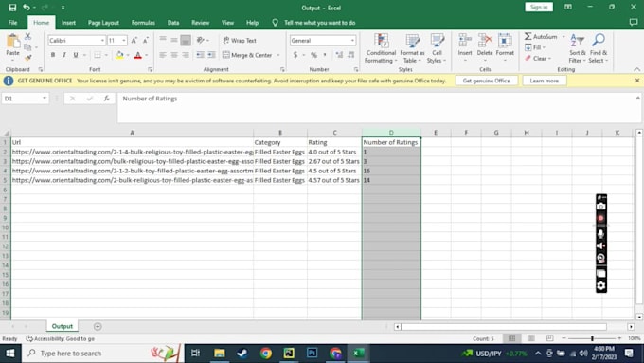Toggle italic formatting

[x=64, y=55]
